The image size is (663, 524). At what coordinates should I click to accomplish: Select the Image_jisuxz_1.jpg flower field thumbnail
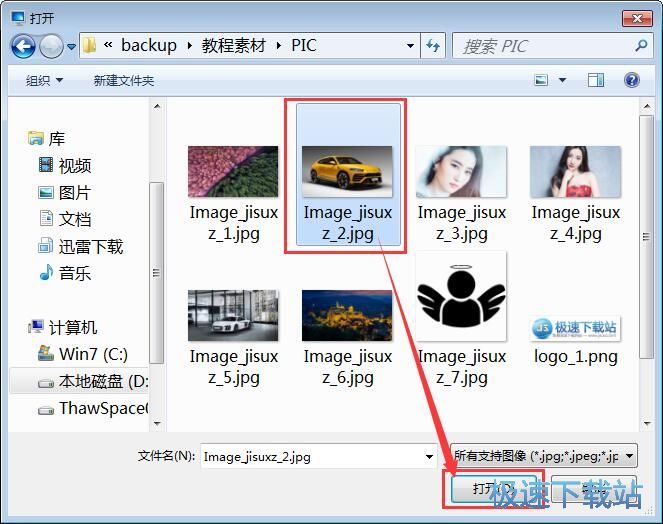(x=233, y=172)
